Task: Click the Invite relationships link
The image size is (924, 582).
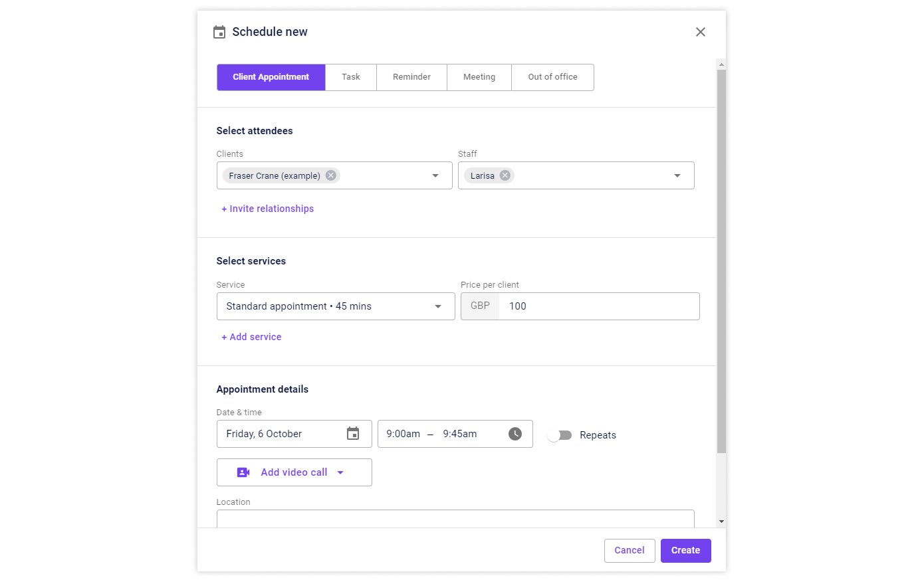Action: tap(267, 208)
